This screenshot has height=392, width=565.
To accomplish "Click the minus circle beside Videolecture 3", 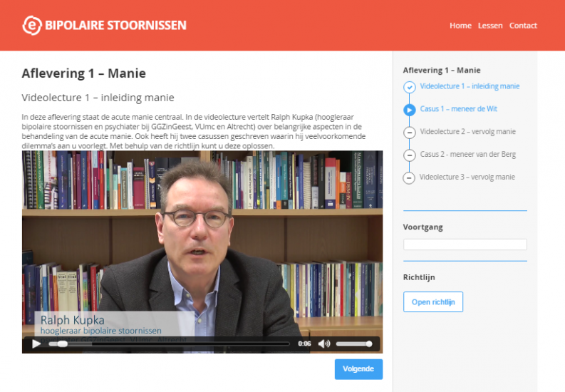I will point(409,177).
